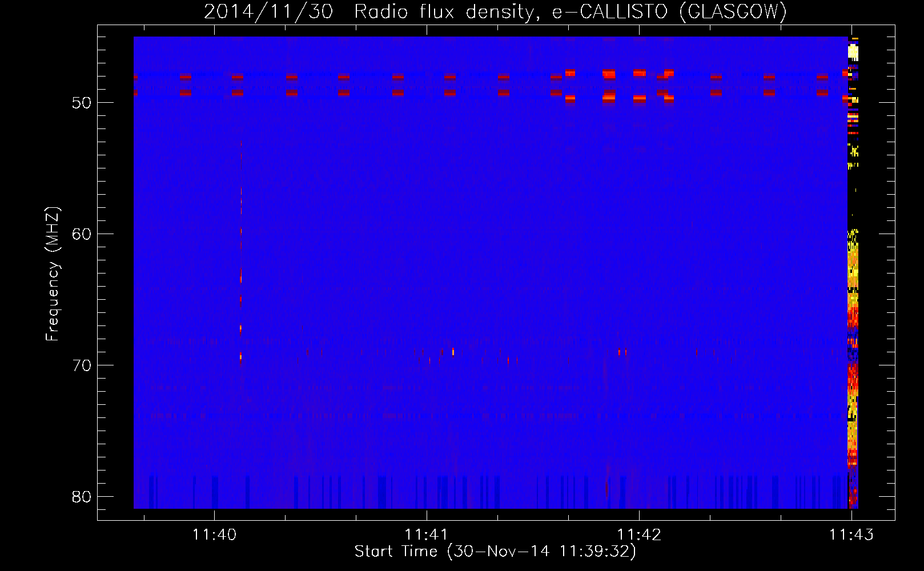Click the 11:42 time tick label
Screen dimensions: 924x571
pyautogui.click(x=639, y=534)
